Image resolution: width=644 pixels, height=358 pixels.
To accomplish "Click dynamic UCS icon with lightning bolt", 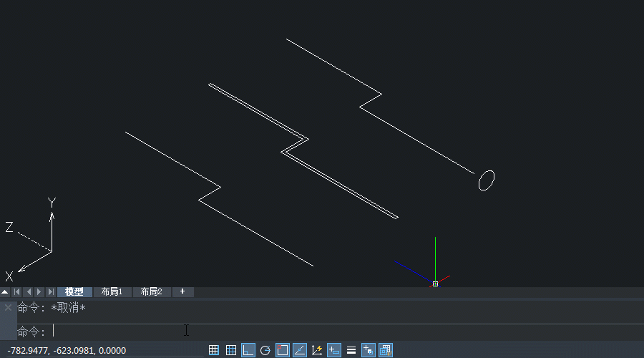I will tap(317, 350).
